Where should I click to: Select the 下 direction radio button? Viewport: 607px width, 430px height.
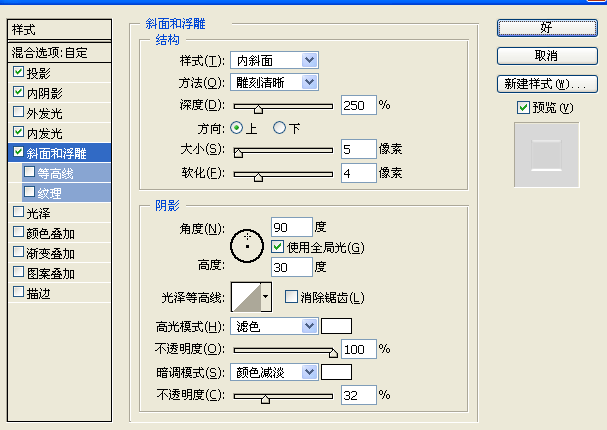tap(279, 128)
